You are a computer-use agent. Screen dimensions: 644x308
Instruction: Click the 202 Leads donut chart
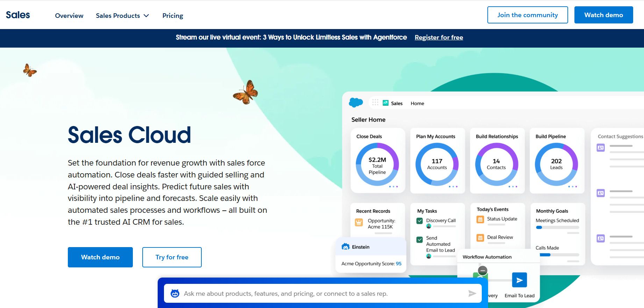coord(556,164)
